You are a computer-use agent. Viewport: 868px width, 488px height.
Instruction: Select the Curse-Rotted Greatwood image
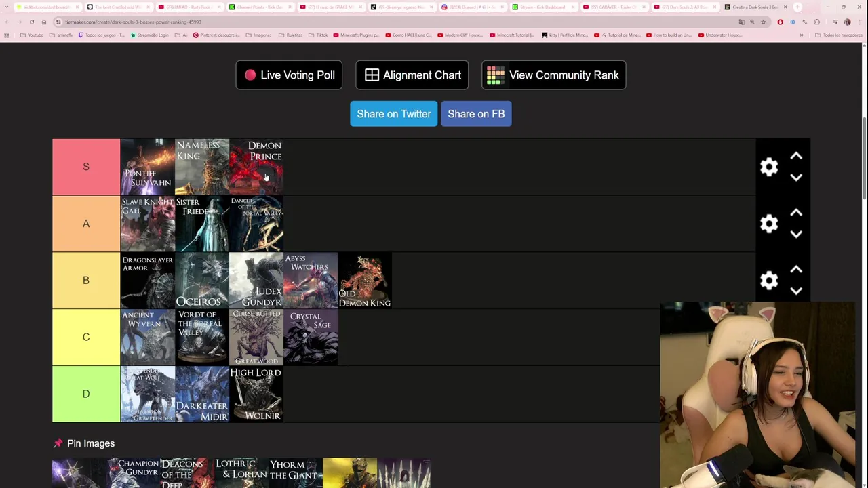256,338
